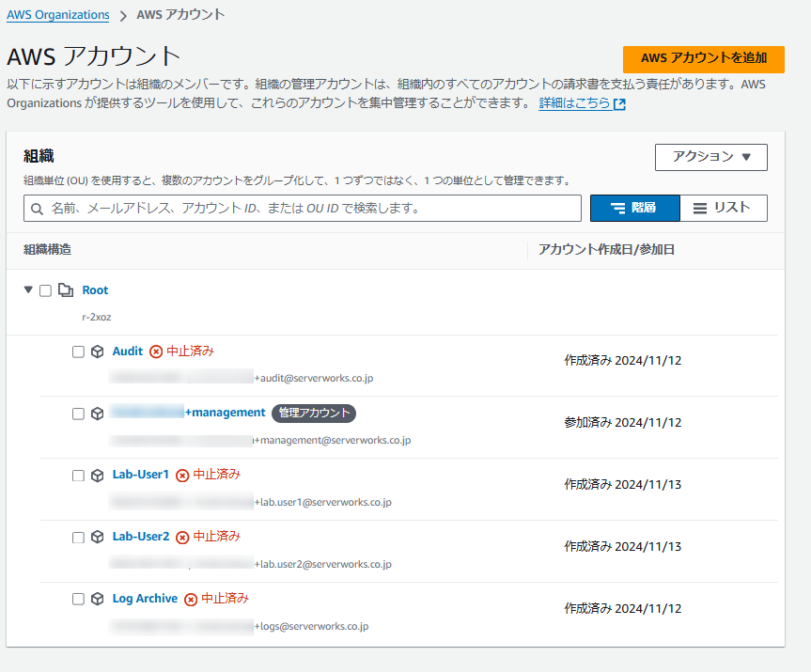Select the Lab-User2 checkbox
The height and width of the screenshot is (672, 811).
78,538
